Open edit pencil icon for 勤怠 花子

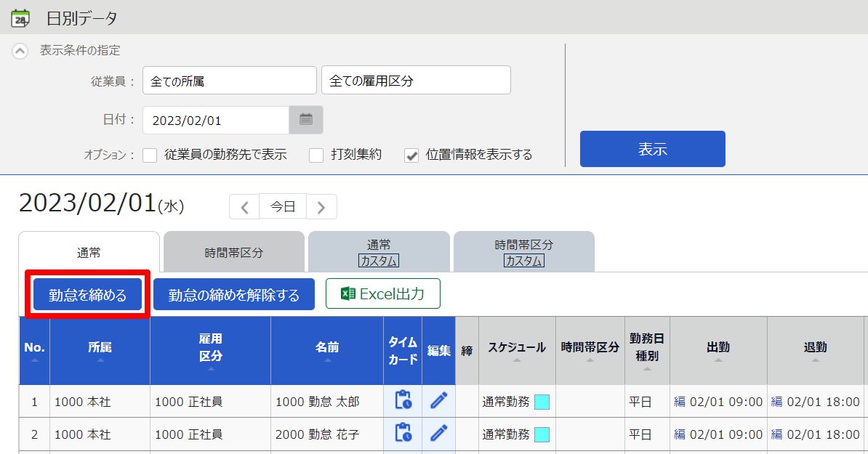[x=439, y=434]
